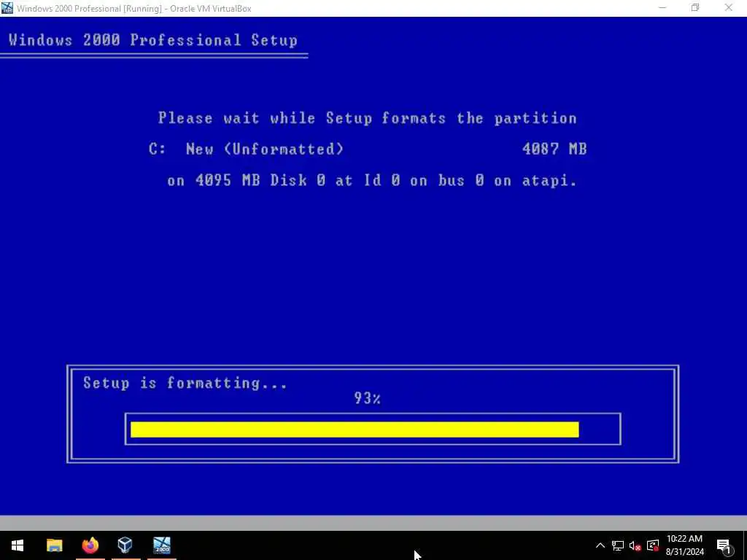Click the '4087 MB' size text
The image size is (747, 560).
point(554,149)
